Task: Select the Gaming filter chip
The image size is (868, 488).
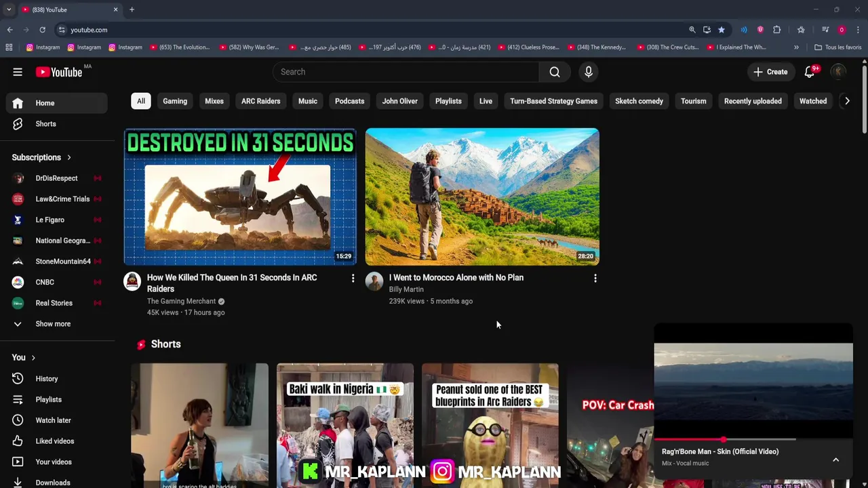Action: point(175,101)
